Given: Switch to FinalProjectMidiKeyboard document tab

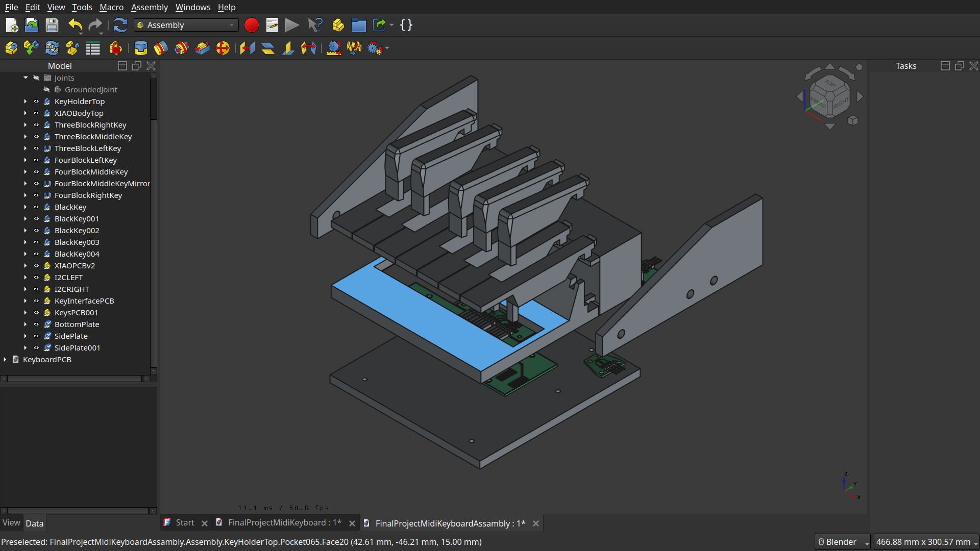Looking at the screenshot, I should [284, 523].
